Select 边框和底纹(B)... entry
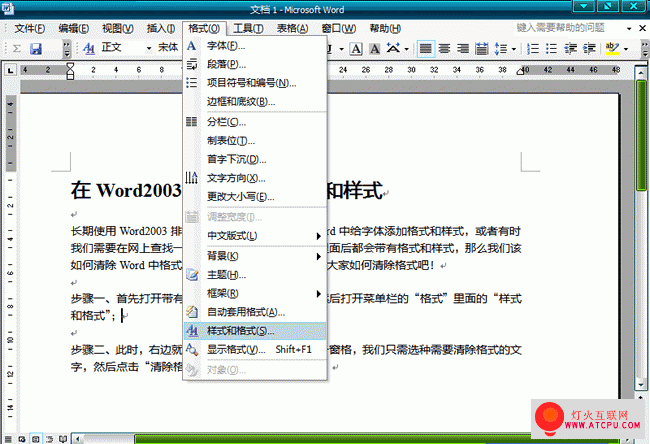This screenshot has width=650, height=444. point(255,102)
